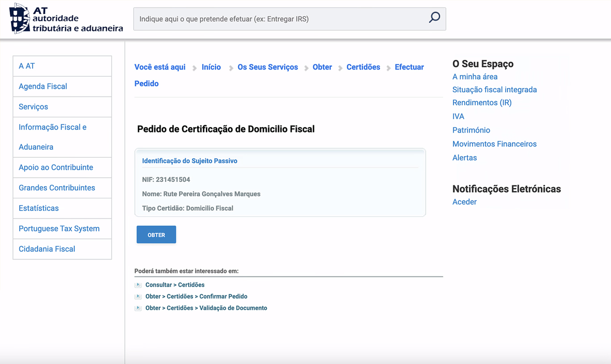Open Obter > Certidões > Validação de Documento

point(206,308)
